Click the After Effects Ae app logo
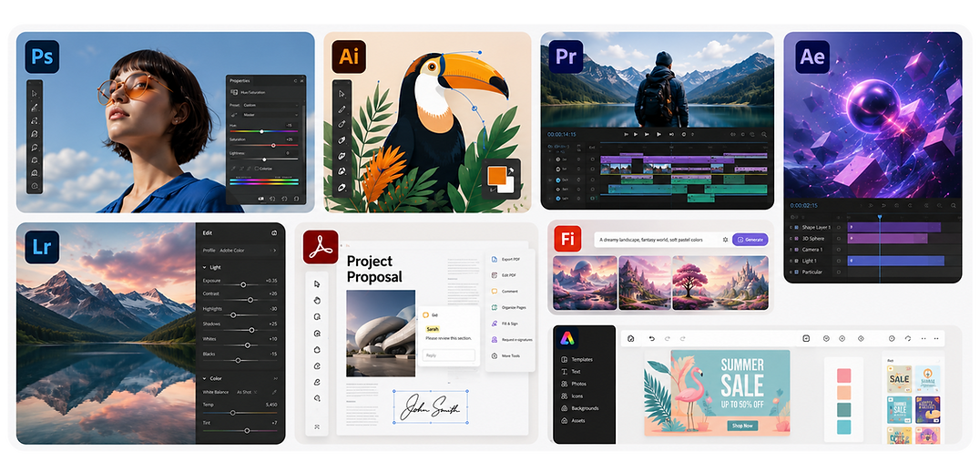This screenshot has height=463, width=980. point(812,57)
